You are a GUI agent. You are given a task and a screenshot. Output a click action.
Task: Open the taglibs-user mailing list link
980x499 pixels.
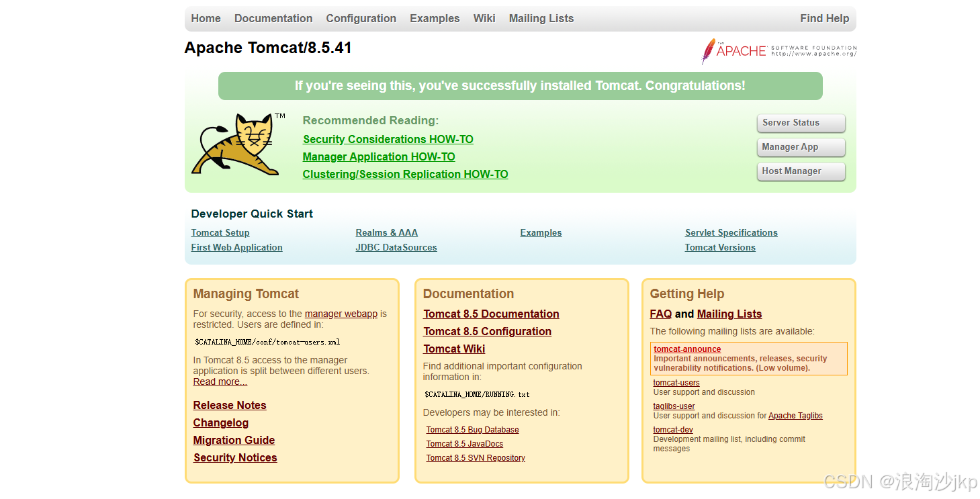pos(674,406)
